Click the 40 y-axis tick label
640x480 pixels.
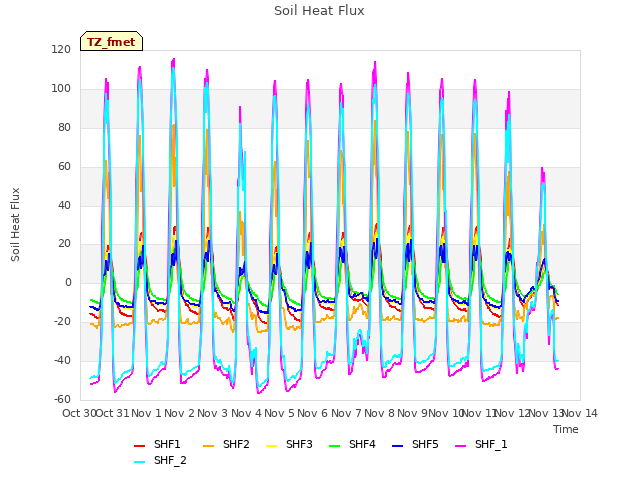(x=64, y=205)
